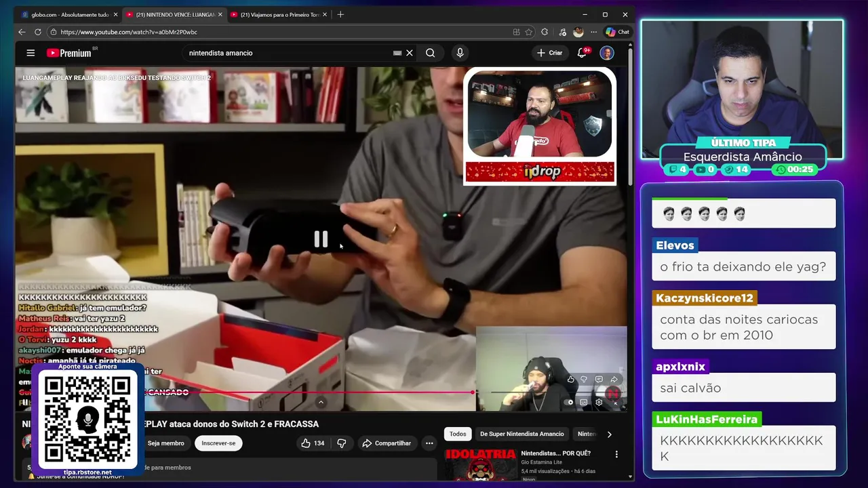Show more filter chips with the right chevron
Screen dimensions: 868x488
[609, 434]
